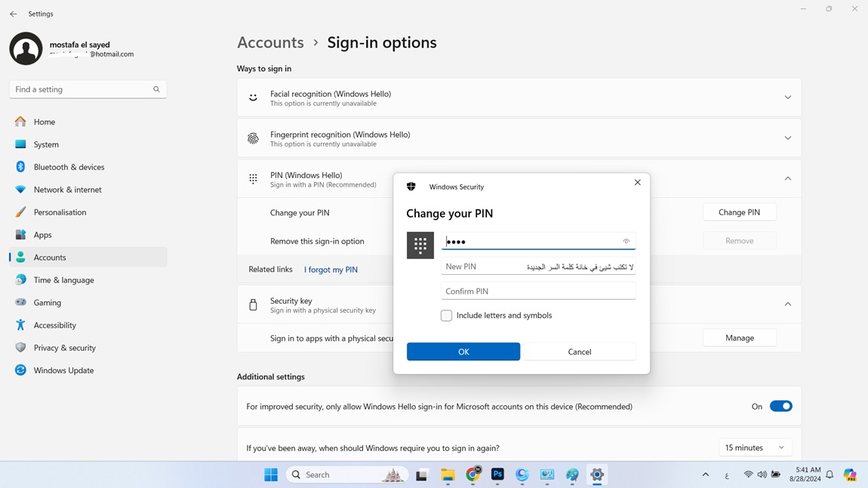Expand Fingerprint recognition section chevron
The height and width of the screenshot is (488, 868).
[787, 138]
